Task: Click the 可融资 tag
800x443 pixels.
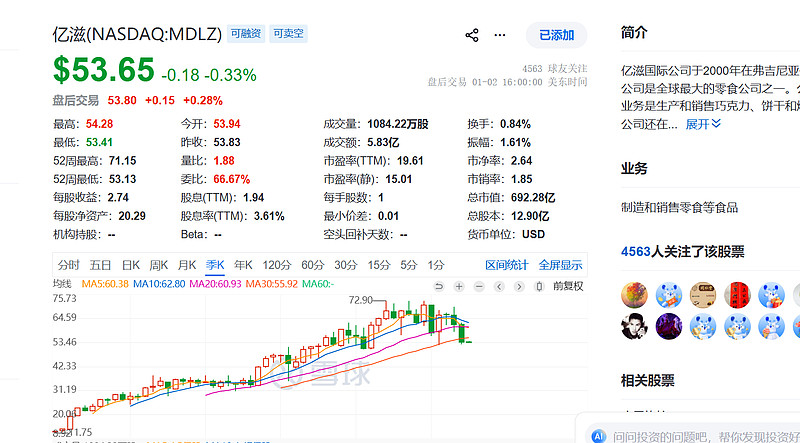Action: (x=246, y=34)
